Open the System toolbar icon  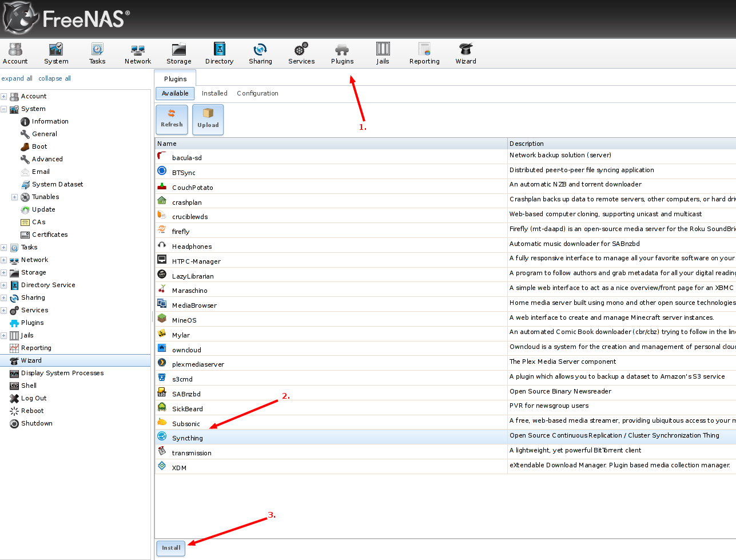[x=56, y=53]
